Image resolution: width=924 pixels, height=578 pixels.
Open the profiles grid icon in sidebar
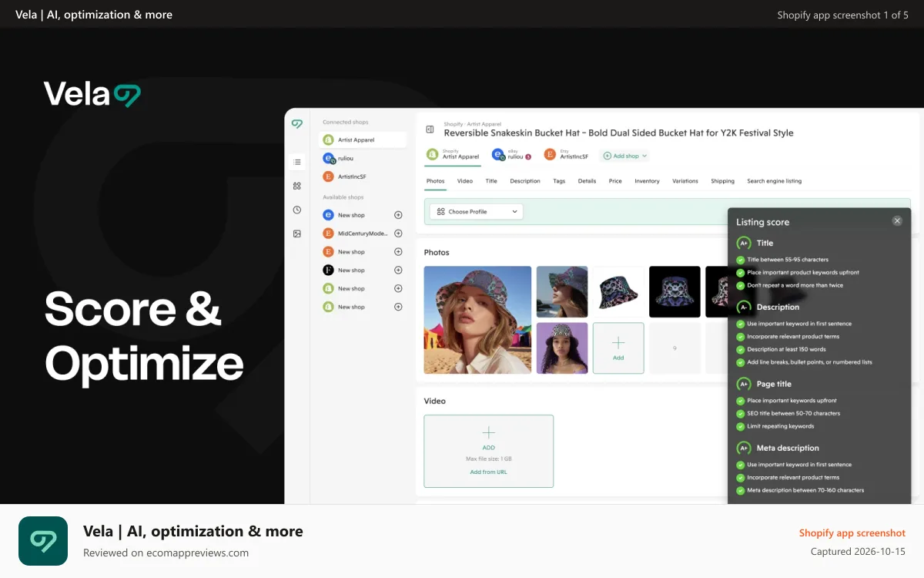point(297,186)
